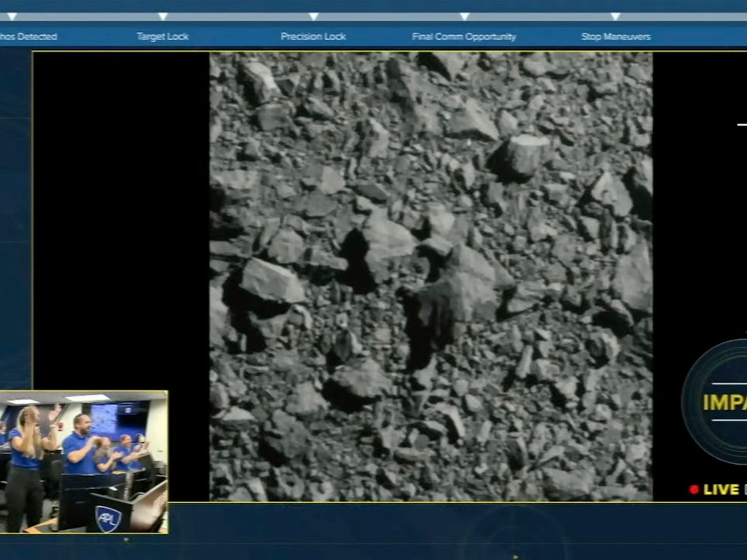Image resolution: width=747 pixels, height=560 pixels.
Task: Click the Stop Maneuvers timeline marker triangle
Action: (615, 16)
